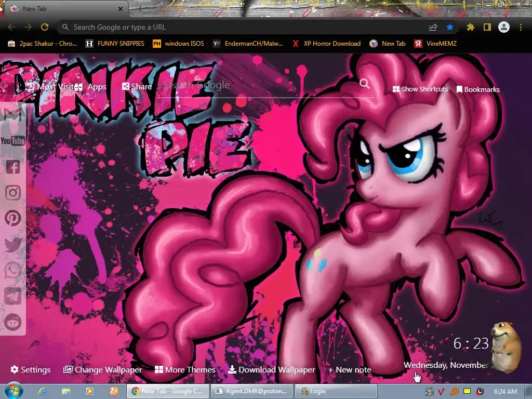Open a new tab with the plus button
The height and width of the screenshot is (399, 532).
[140, 9]
